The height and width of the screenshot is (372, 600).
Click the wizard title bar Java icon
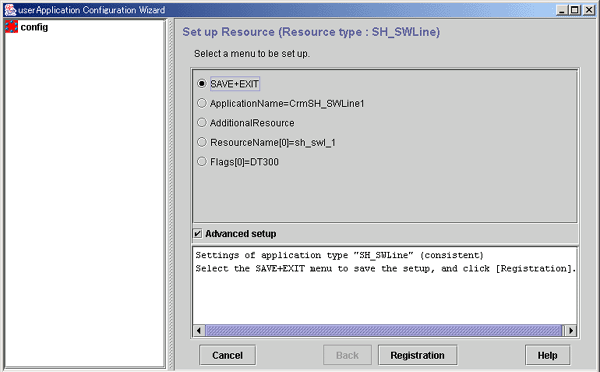10,10
